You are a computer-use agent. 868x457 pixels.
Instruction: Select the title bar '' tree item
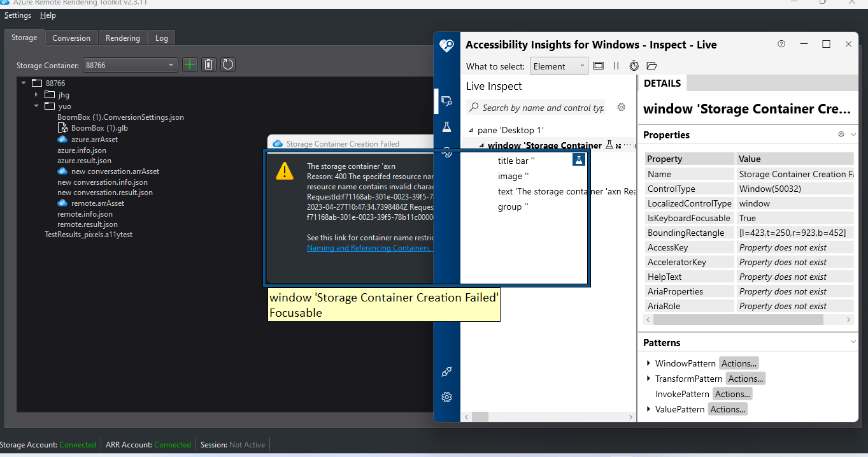click(516, 161)
